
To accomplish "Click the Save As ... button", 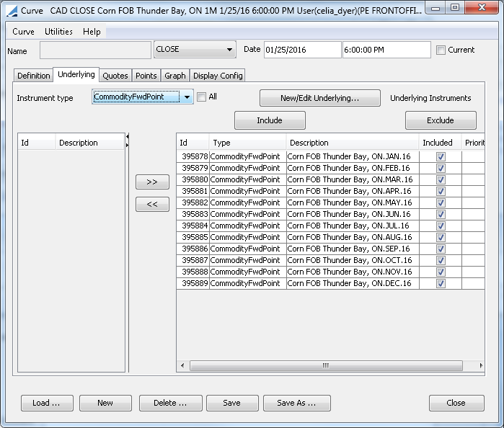I will tap(296, 403).
